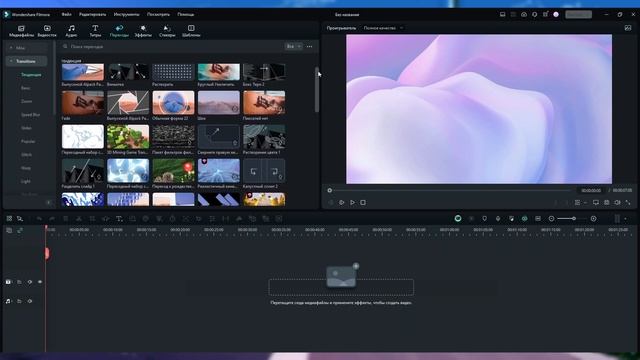The height and width of the screenshot is (360, 640).
Task: Open the Стикеры stickers tab
Action: click(x=167, y=31)
